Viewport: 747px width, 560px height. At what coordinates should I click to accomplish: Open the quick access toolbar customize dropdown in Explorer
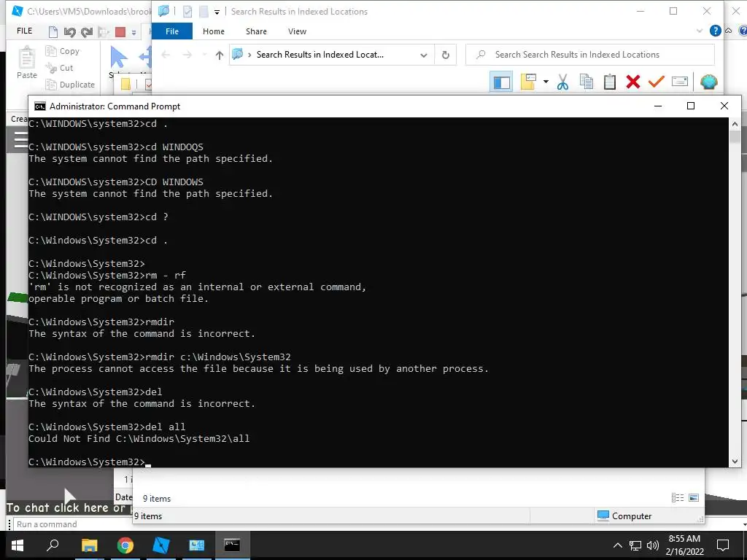217,12
